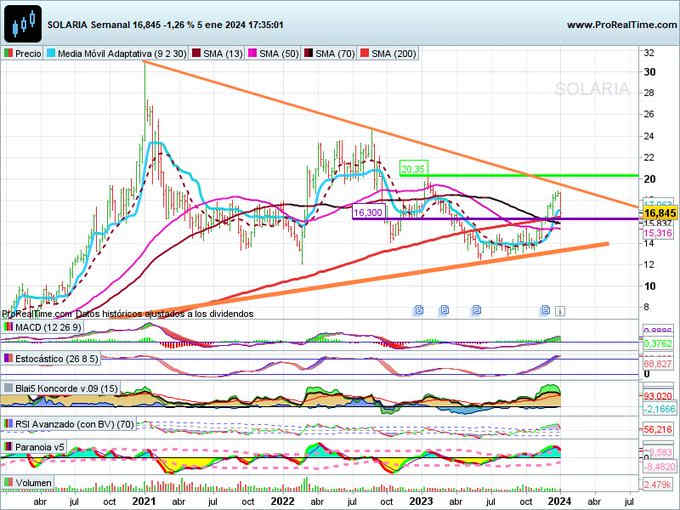Click the bold 20 price axis label
Screen dimensions: 680x510
[649, 179]
